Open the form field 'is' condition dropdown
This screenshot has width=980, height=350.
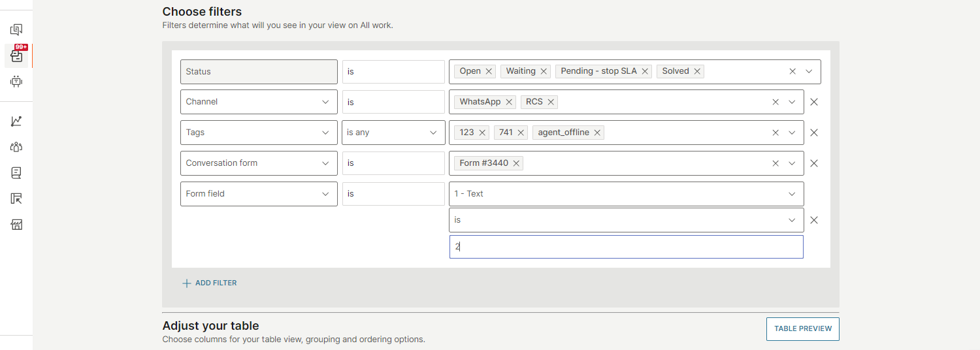click(627, 220)
